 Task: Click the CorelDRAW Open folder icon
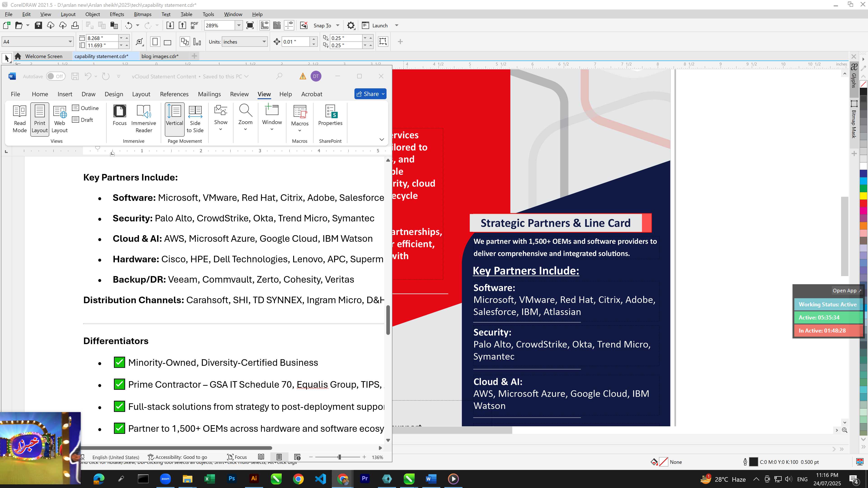(x=19, y=25)
